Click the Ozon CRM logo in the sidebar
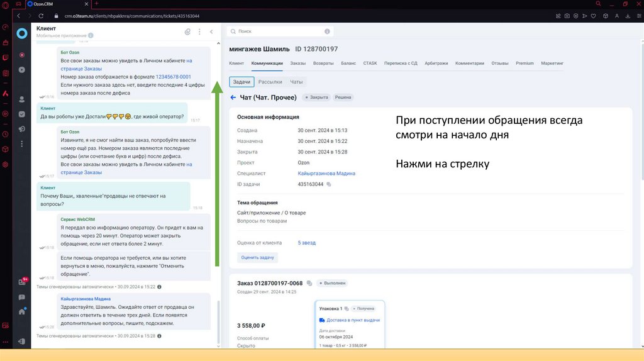Viewport: 644px width, 361px height. (22, 33)
